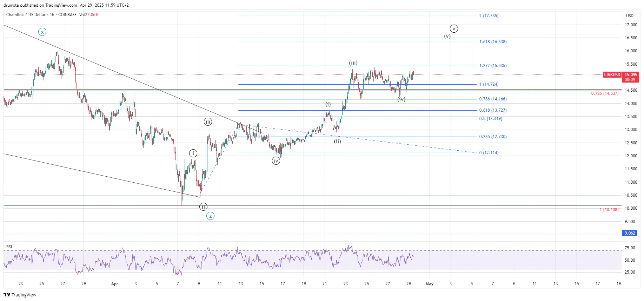Click the parenthesized (iii) wave label
This screenshot has height=301, width=644.
coord(353,63)
